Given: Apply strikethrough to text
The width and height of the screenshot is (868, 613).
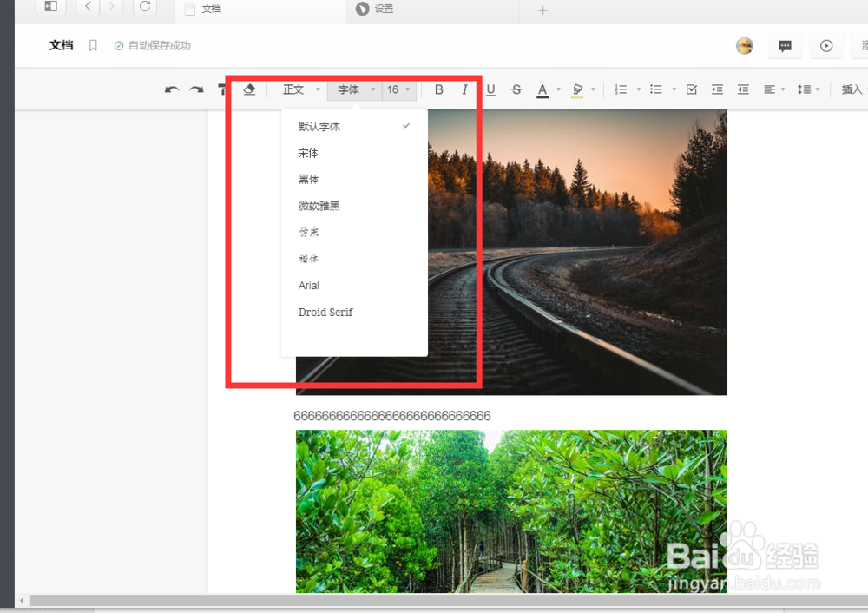Looking at the screenshot, I should pyautogui.click(x=516, y=89).
